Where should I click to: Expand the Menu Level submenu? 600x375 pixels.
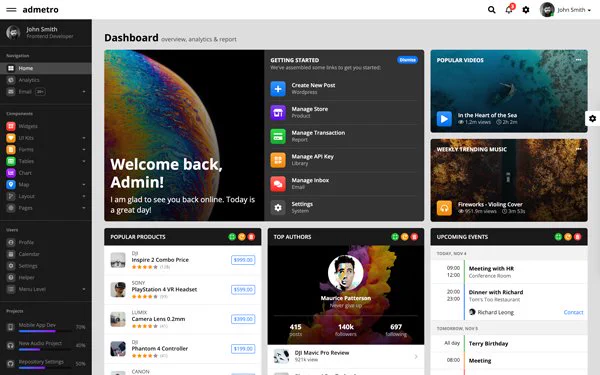tap(84, 289)
